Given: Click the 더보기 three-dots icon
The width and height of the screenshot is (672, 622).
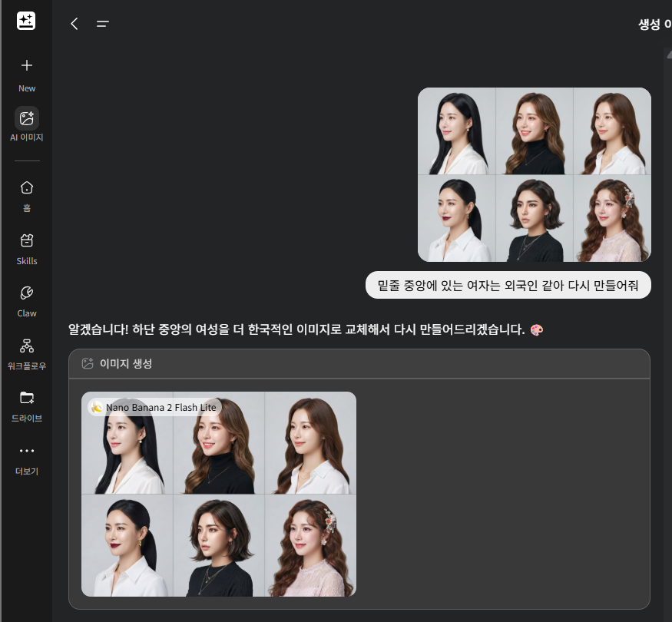Looking at the screenshot, I should point(27,451).
